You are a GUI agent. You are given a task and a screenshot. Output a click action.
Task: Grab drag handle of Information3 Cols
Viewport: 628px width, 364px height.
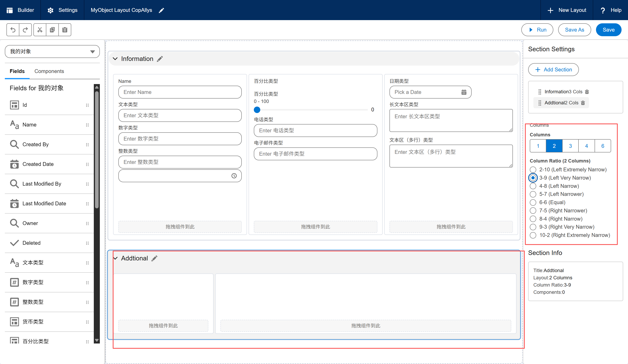[540, 92]
